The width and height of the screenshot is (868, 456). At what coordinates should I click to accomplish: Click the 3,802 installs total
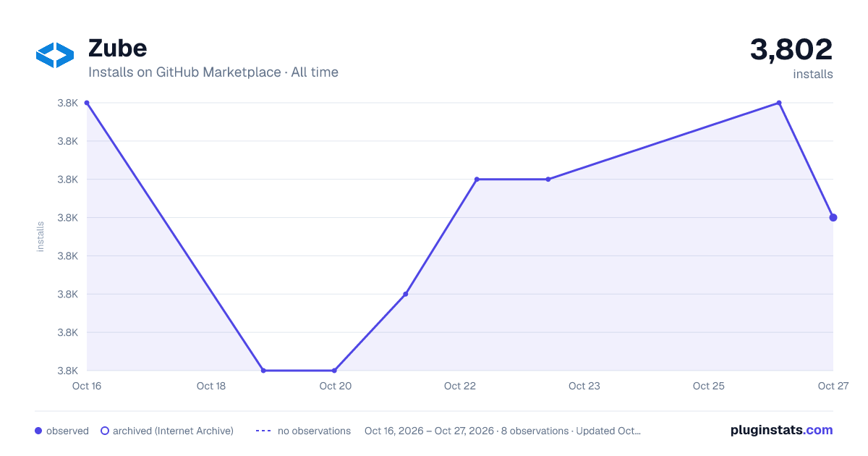coord(791,50)
